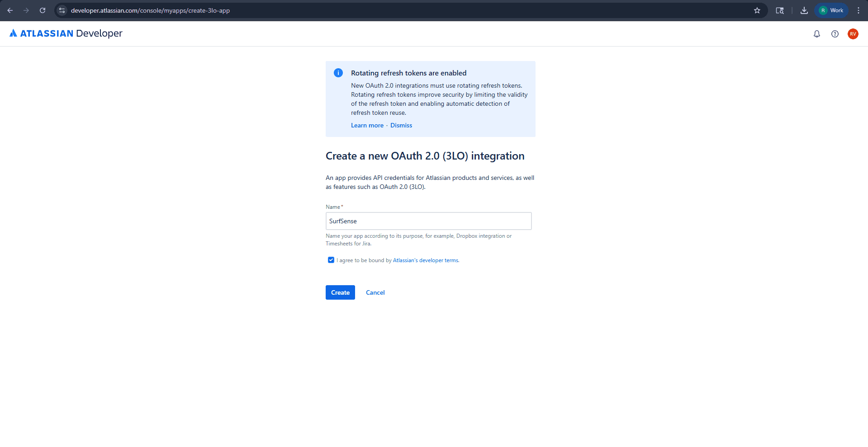Click the info icon in the banner
Viewport: 868px width, 447px height.
[338, 72]
